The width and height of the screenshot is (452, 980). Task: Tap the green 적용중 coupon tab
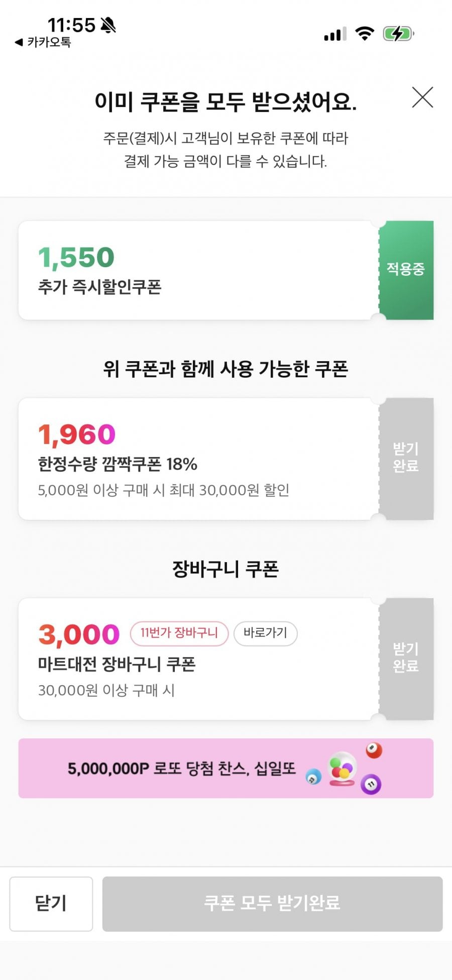pyautogui.click(x=406, y=270)
